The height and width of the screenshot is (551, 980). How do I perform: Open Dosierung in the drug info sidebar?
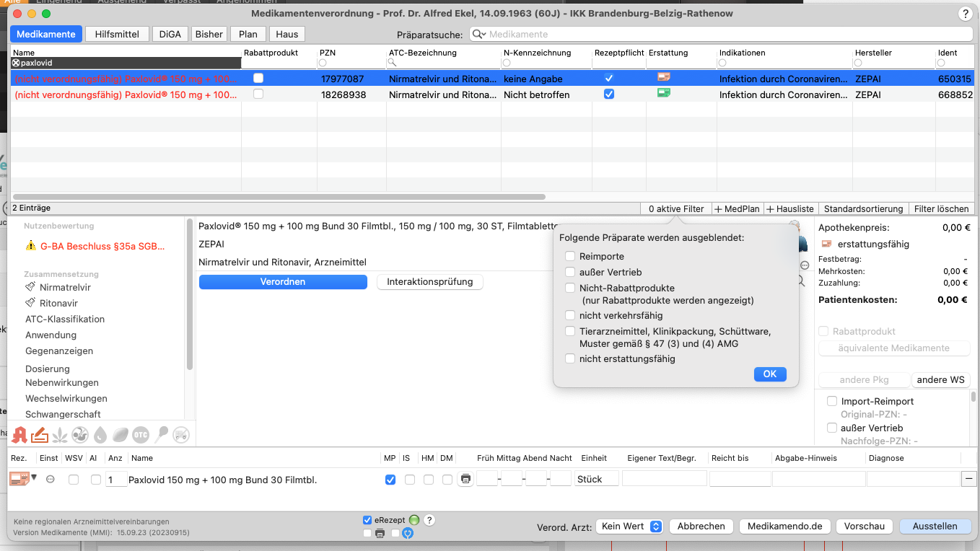pyautogui.click(x=48, y=369)
